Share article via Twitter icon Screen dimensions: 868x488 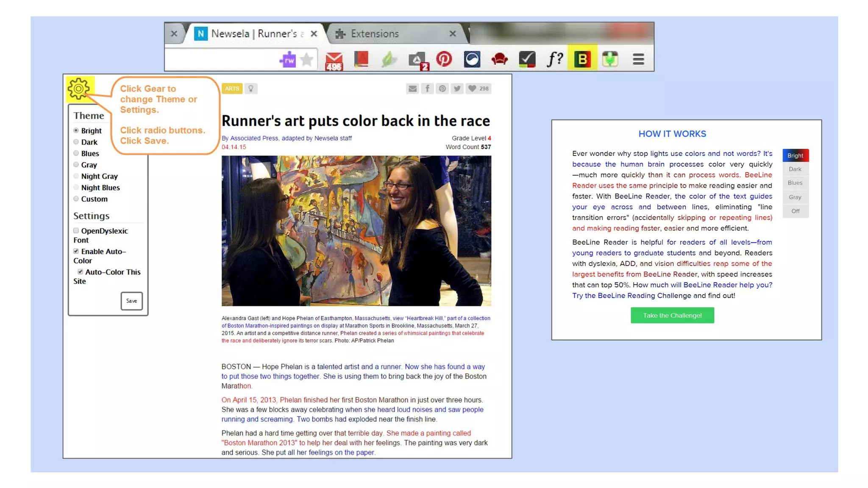[x=457, y=89]
